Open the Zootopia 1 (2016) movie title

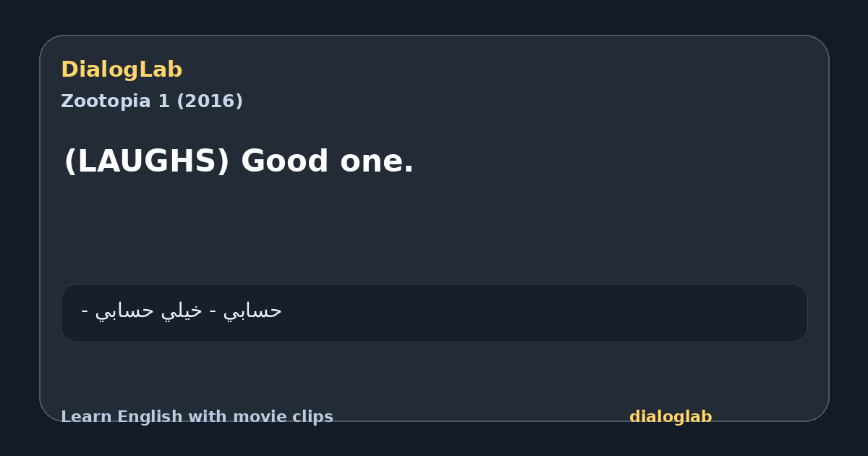pos(152,101)
